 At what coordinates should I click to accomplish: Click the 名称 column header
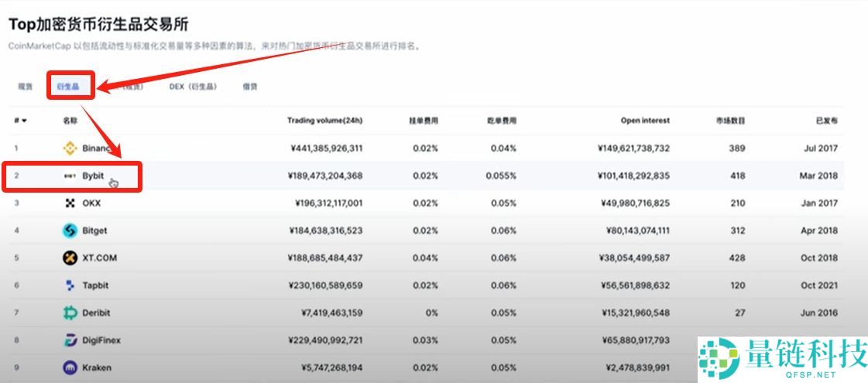tap(70, 121)
